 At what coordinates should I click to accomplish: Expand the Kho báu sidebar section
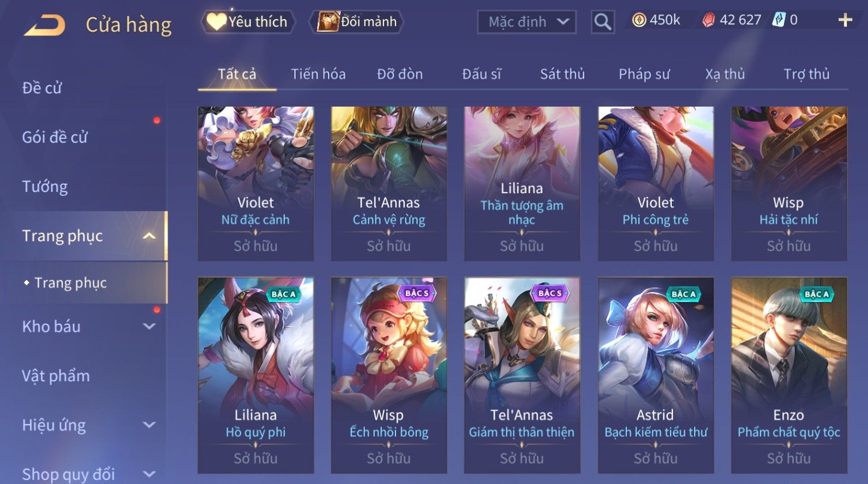coord(149,326)
